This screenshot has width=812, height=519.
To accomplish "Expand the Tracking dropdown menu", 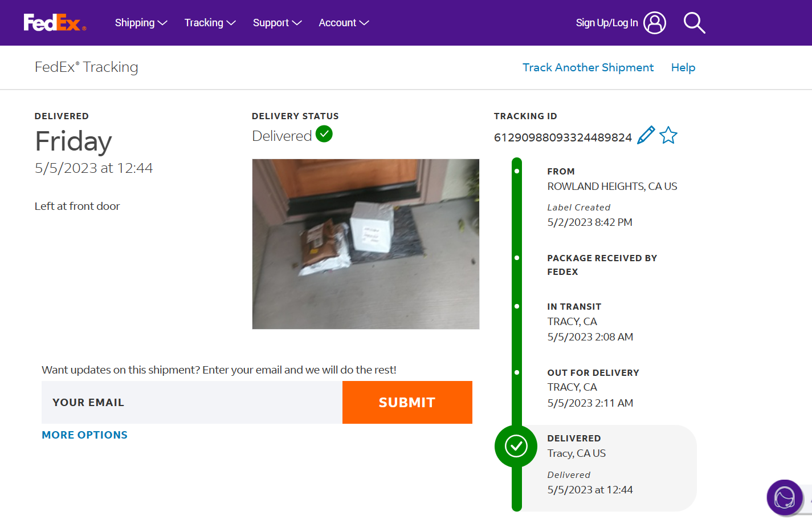I will tap(210, 23).
